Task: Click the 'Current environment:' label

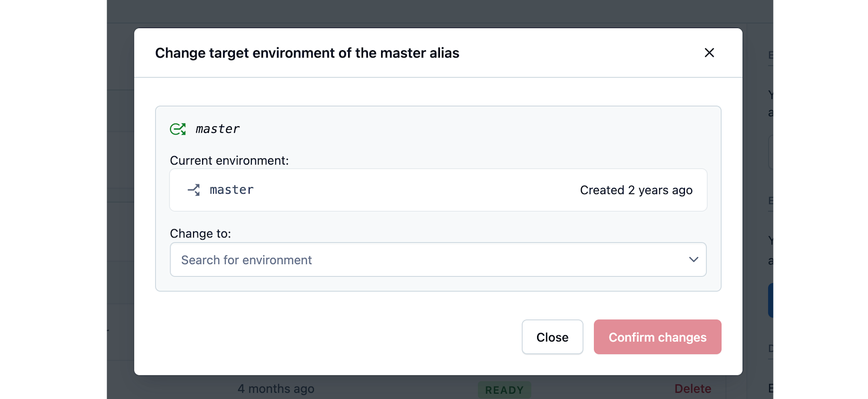Action: [229, 161]
